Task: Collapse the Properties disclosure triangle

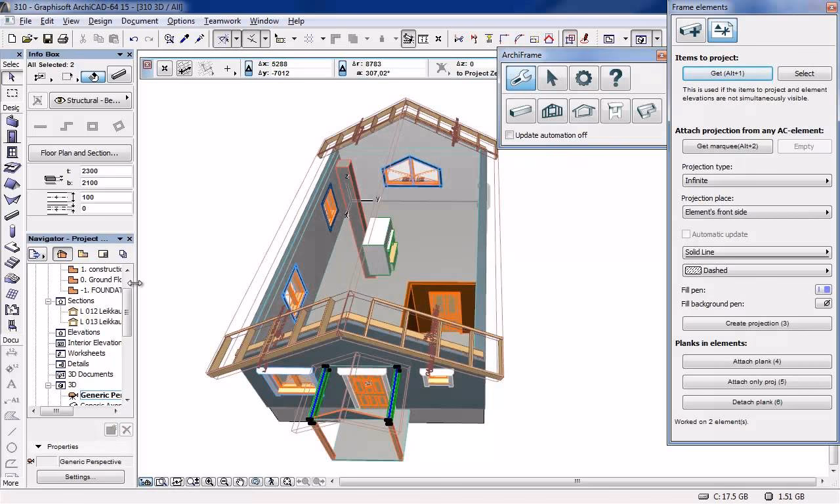Action: click(x=38, y=447)
